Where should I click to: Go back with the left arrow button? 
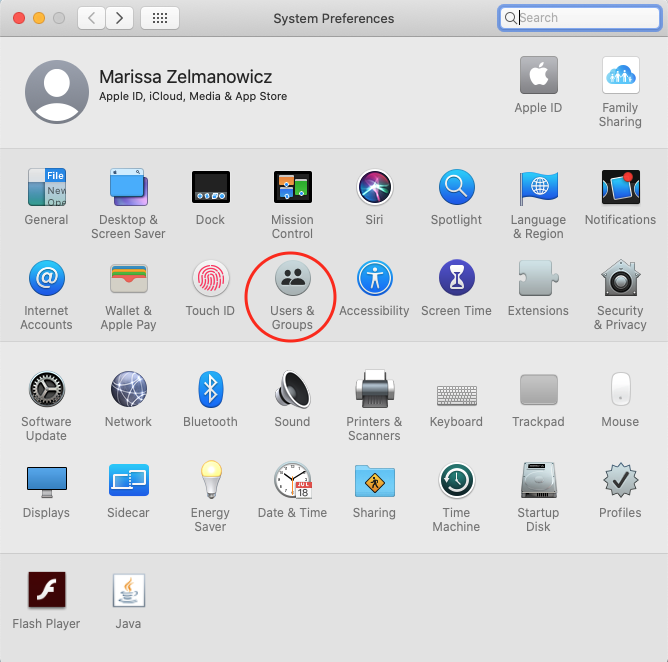coord(91,18)
